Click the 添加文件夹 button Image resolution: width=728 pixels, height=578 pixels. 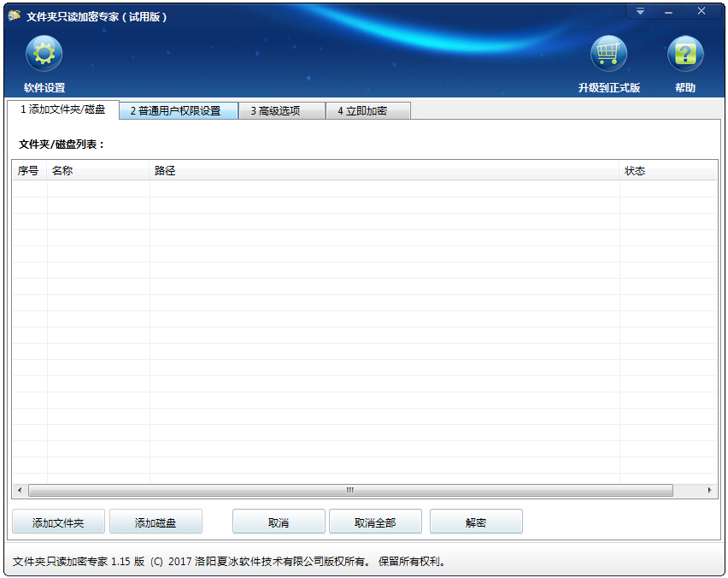(58, 522)
